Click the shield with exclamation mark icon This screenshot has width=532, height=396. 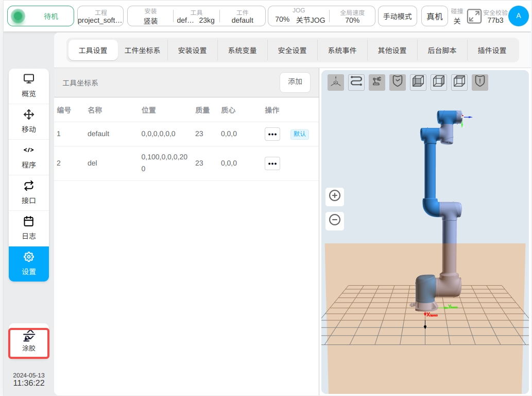480,82
